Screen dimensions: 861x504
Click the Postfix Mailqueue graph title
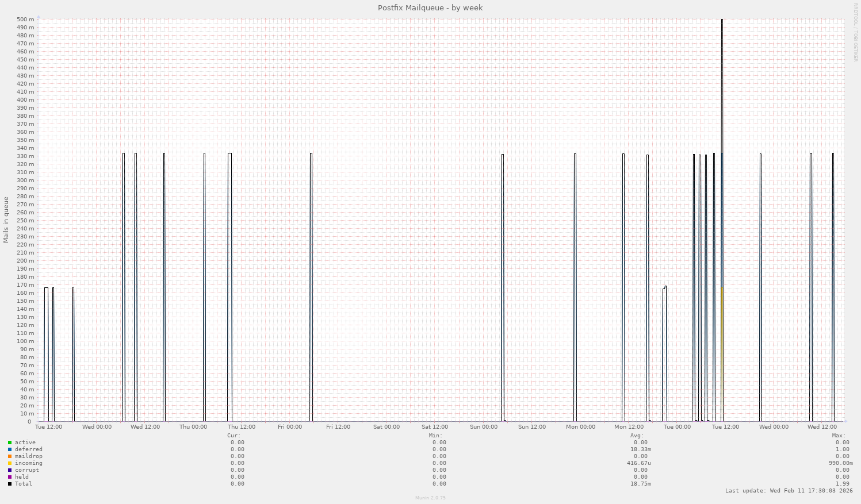[x=430, y=7]
